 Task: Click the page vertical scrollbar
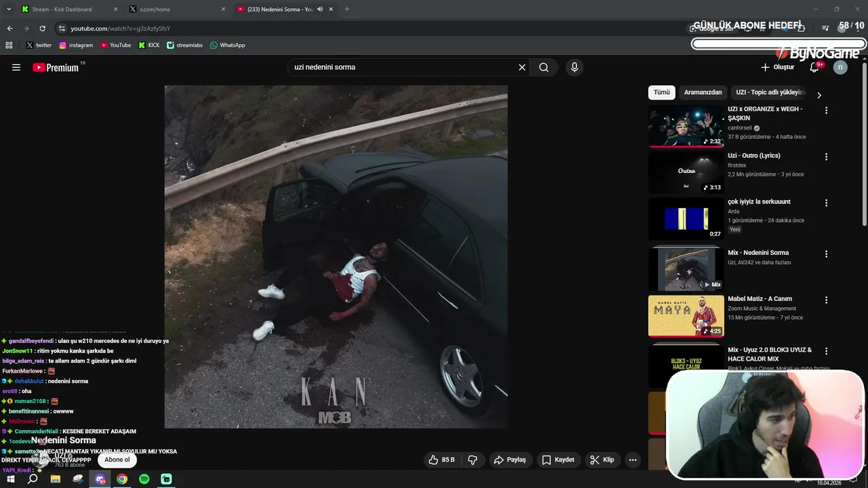click(x=865, y=146)
